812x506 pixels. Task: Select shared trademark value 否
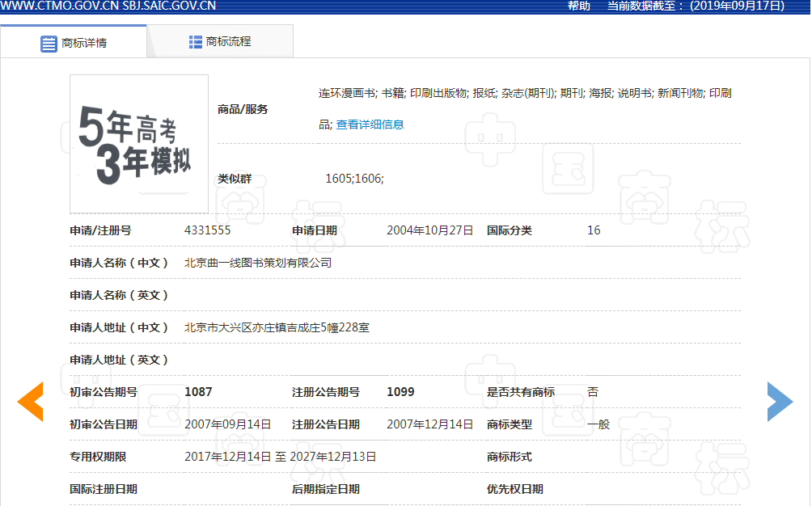click(593, 392)
